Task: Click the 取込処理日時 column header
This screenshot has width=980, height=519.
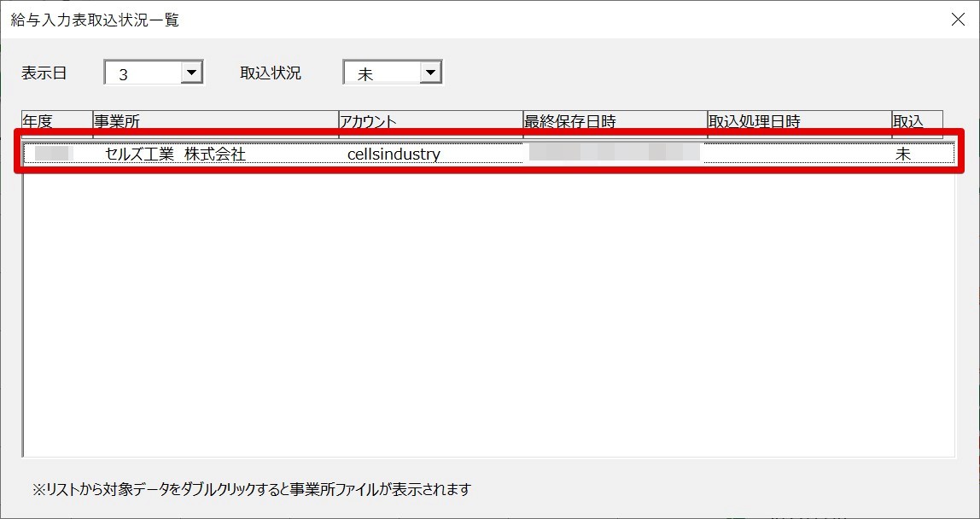Action: (800, 120)
